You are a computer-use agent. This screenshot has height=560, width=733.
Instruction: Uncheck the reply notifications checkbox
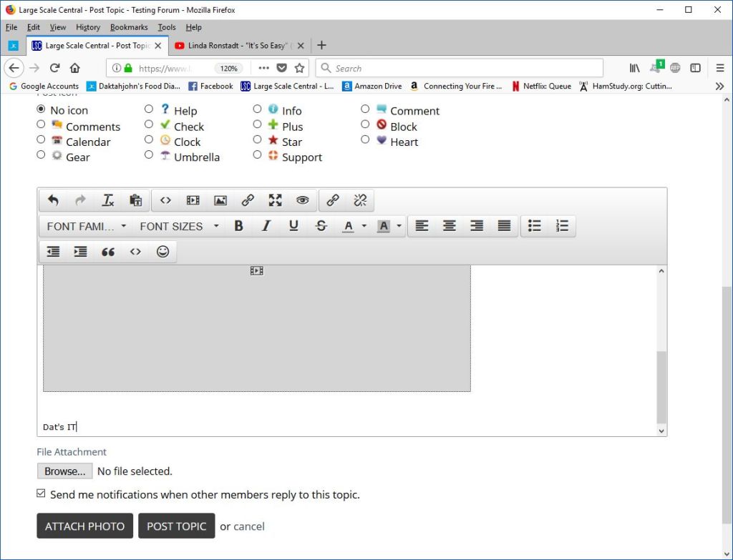click(41, 493)
